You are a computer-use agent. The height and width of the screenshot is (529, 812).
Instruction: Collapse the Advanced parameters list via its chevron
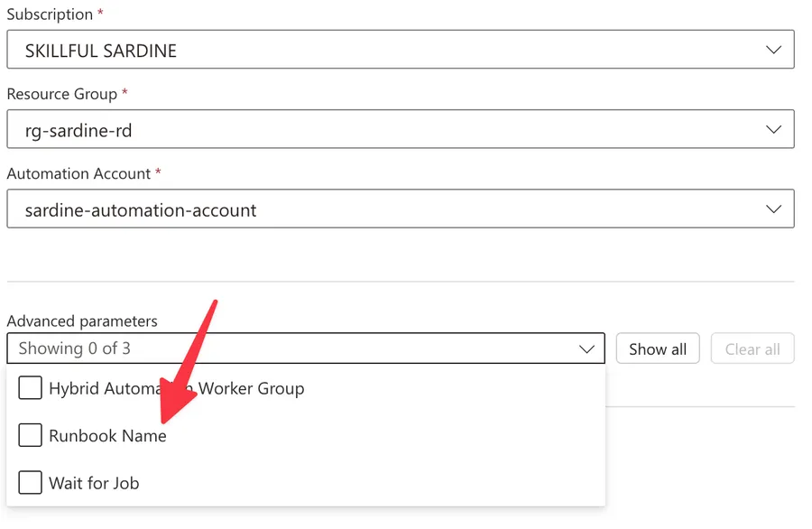pyautogui.click(x=587, y=349)
